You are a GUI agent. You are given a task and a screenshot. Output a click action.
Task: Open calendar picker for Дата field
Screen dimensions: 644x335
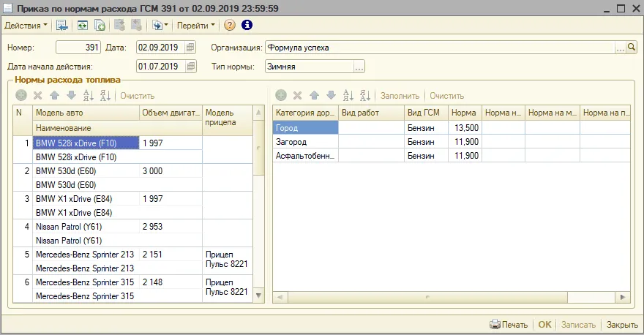190,48
